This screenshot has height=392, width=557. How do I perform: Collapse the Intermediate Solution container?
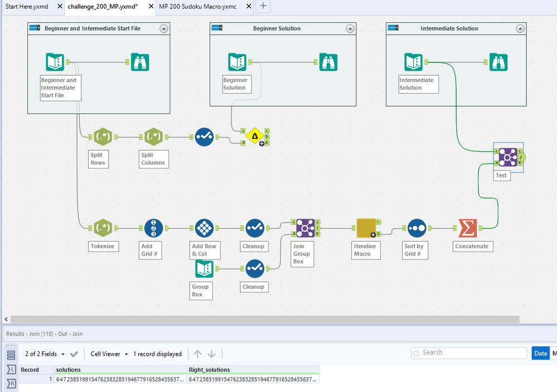coord(521,28)
